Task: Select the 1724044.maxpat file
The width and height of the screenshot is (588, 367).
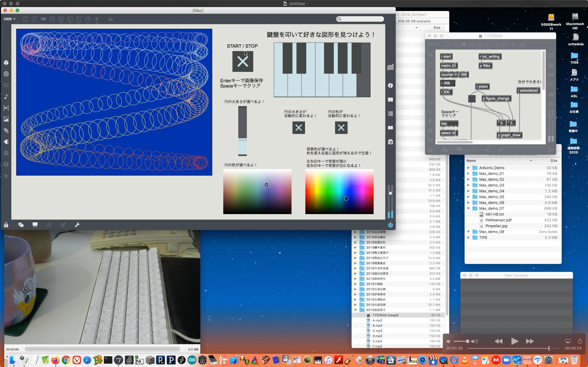Action: (x=398, y=315)
